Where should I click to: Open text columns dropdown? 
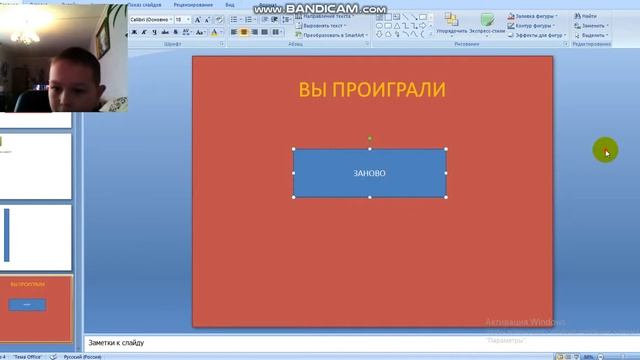(x=277, y=32)
